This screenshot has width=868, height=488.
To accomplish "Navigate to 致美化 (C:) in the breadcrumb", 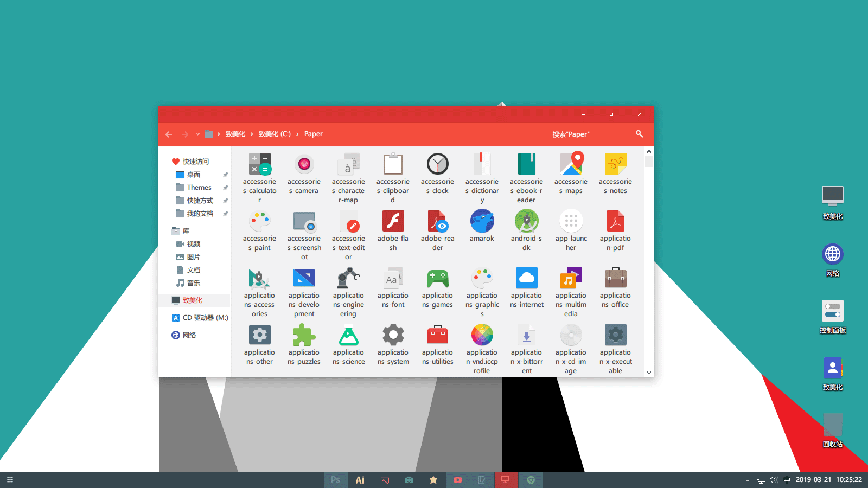I will click(x=275, y=134).
